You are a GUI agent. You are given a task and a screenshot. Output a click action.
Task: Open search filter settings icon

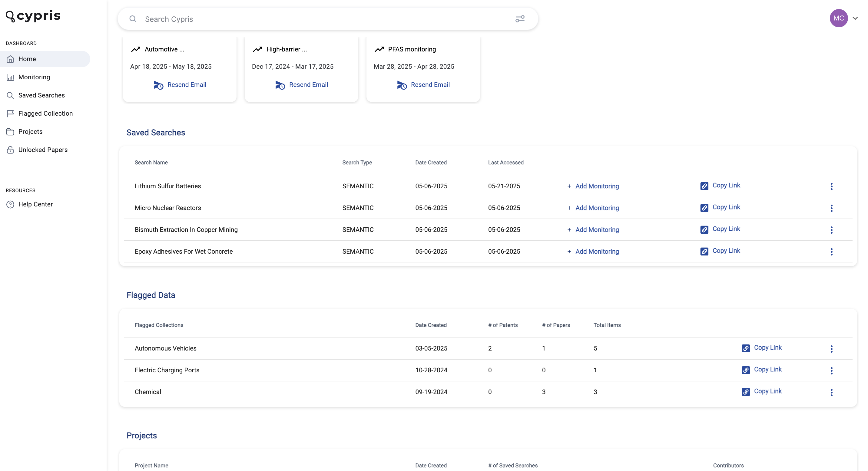520,19
